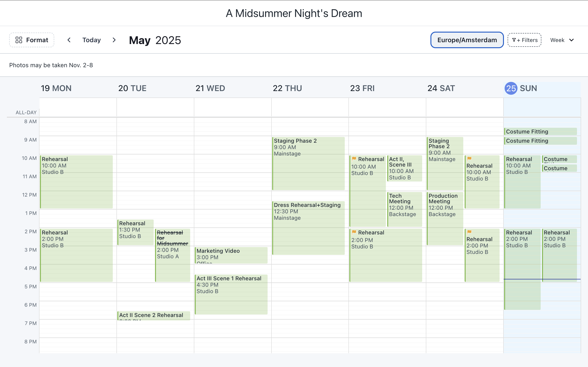This screenshot has height=367, width=588.
Task: Click the Format grid icon
Action: click(19, 40)
